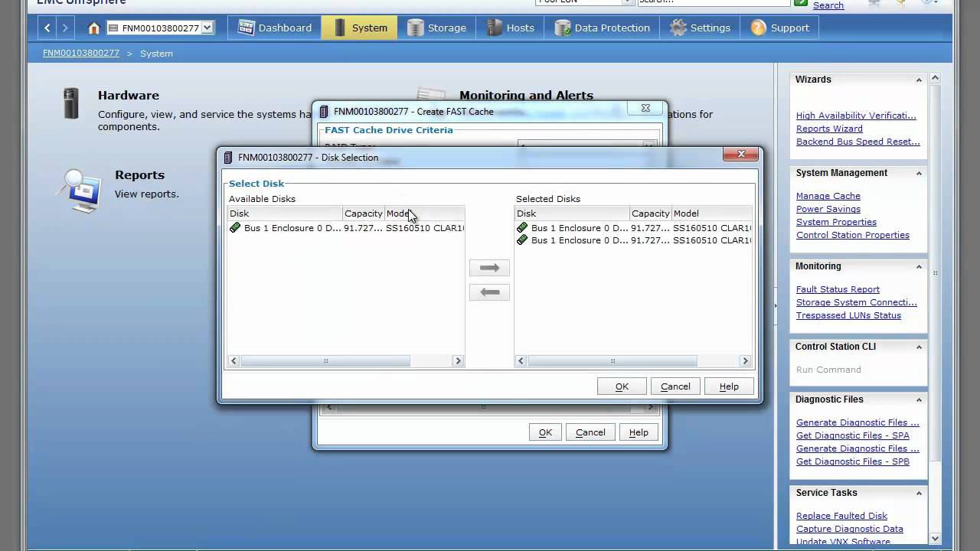Click Cancel in Create FAST Cache dialog
980x551 pixels.
point(590,432)
